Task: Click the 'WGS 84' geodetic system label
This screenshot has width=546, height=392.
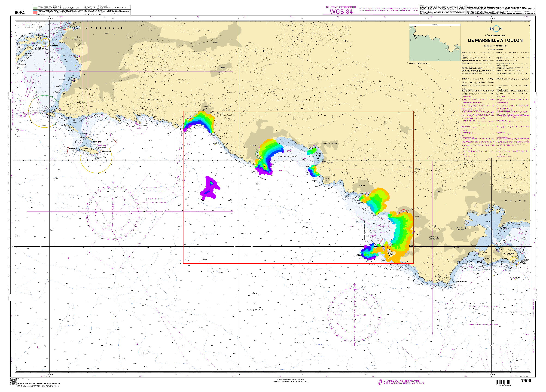Action: (341, 12)
